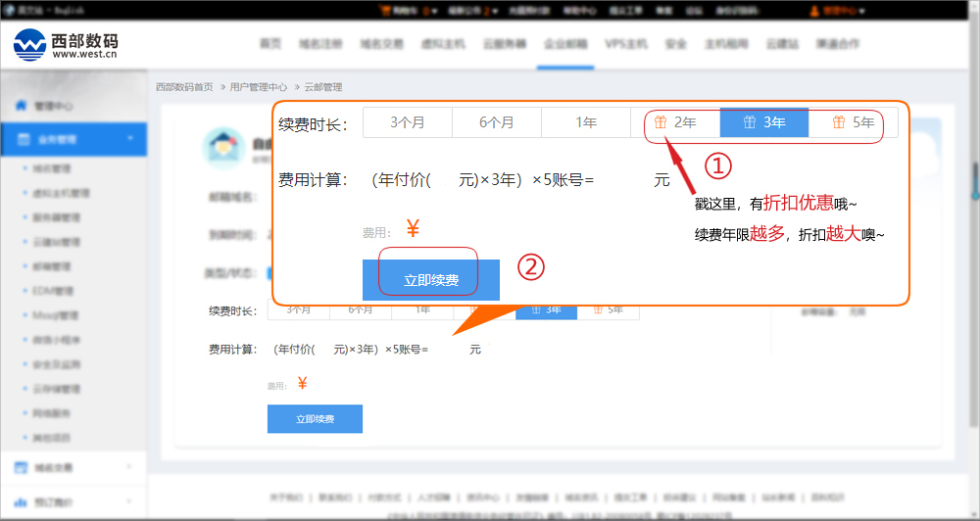The width and height of the screenshot is (980, 521).
Task: Click the 西部数码首页 breadcrumb link
Action: point(184,87)
